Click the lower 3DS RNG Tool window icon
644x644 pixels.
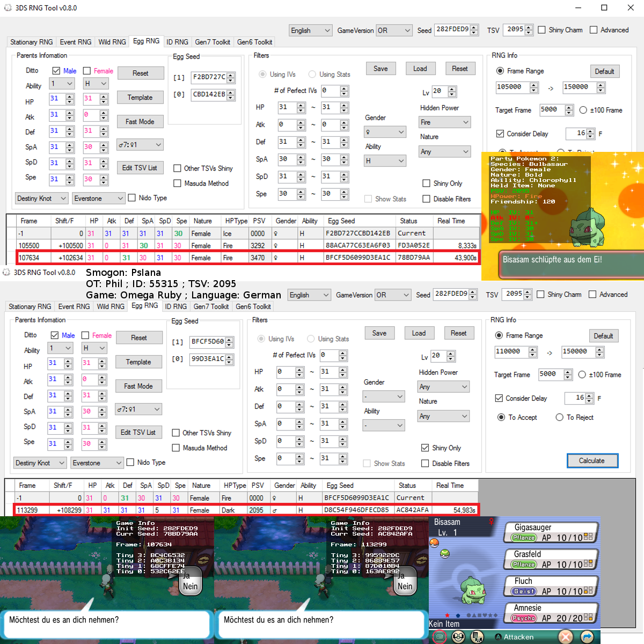point(6,272)
